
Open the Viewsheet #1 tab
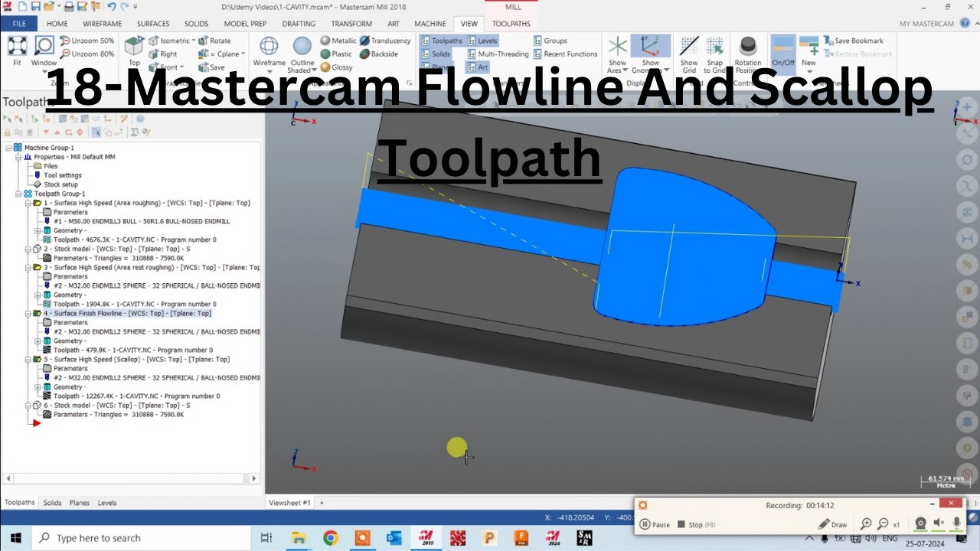point(289,503)
